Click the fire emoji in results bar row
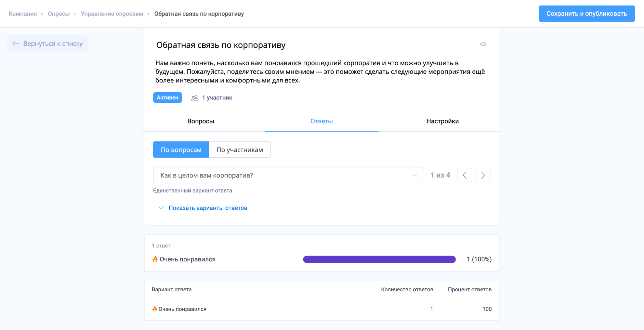 [155, 259]
